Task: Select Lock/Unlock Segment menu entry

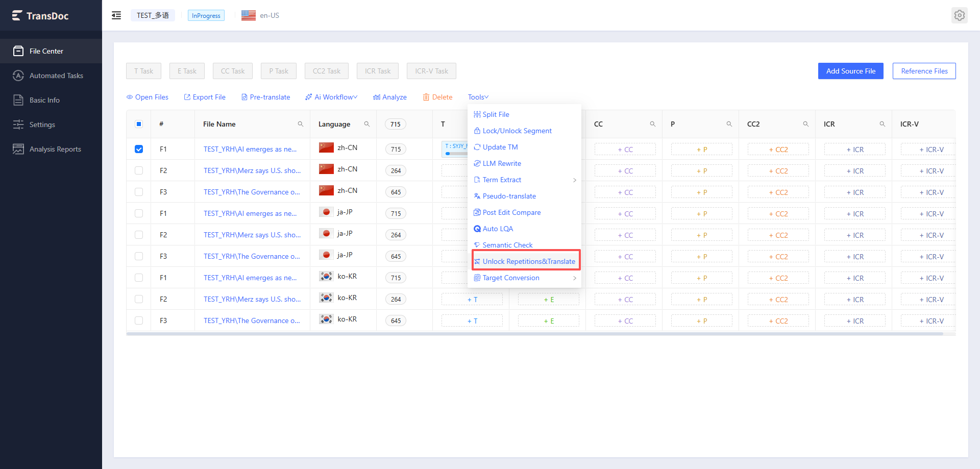Action: click(525, 131)
